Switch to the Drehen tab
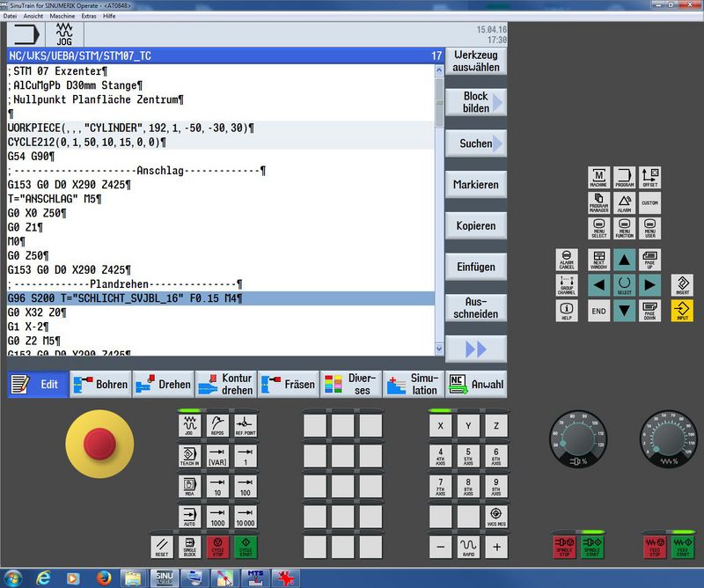The height and width of the screenshot is (588, 704). [x=165, y=385]
